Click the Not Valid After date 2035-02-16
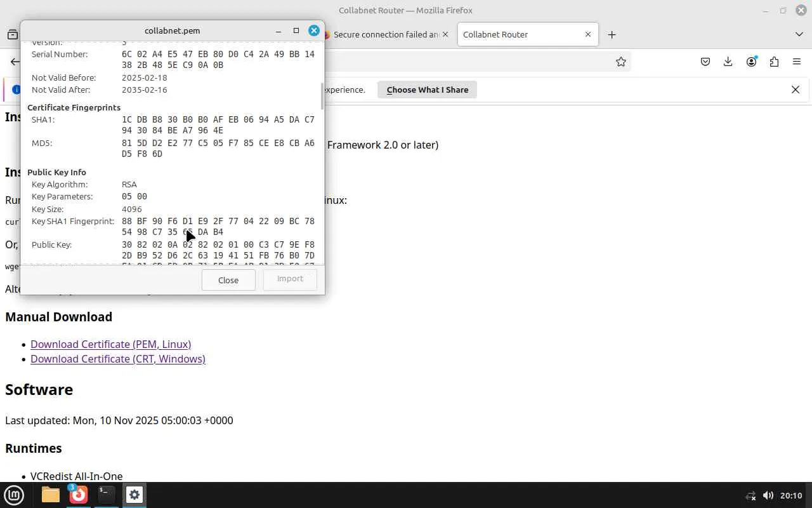812x508 pixels. [145, 90]
